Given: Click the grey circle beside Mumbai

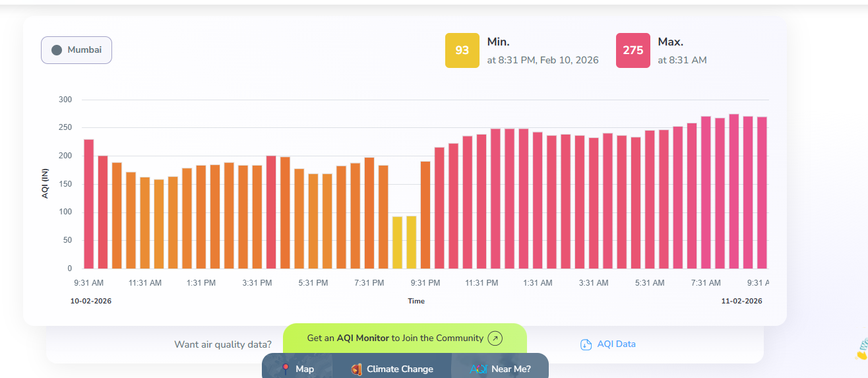Looking at the screenshot, I should tap(57, 50).
